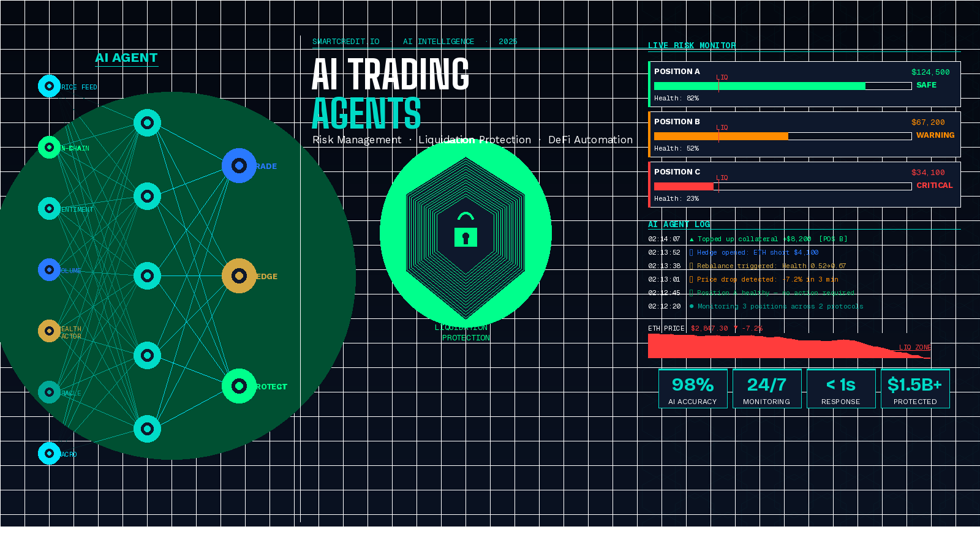This screenshot has width=980, height=551.
Task: Click the Price Feed input node
Action: pos(49,86)
